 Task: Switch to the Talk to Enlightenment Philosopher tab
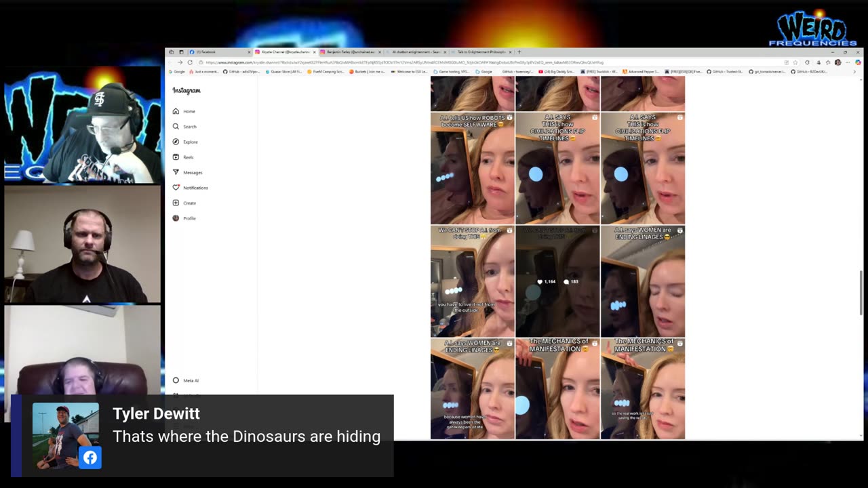click(x=480, y=52)
